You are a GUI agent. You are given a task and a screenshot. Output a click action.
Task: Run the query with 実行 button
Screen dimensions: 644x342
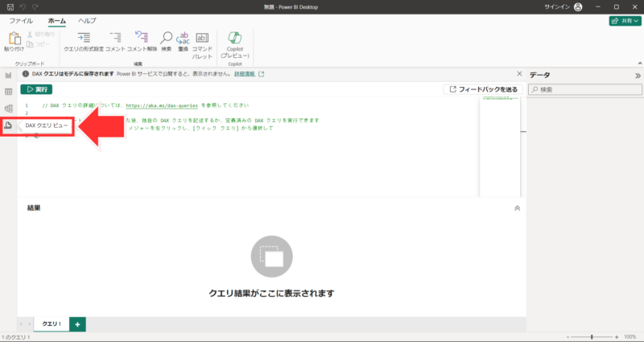point(36,89)
